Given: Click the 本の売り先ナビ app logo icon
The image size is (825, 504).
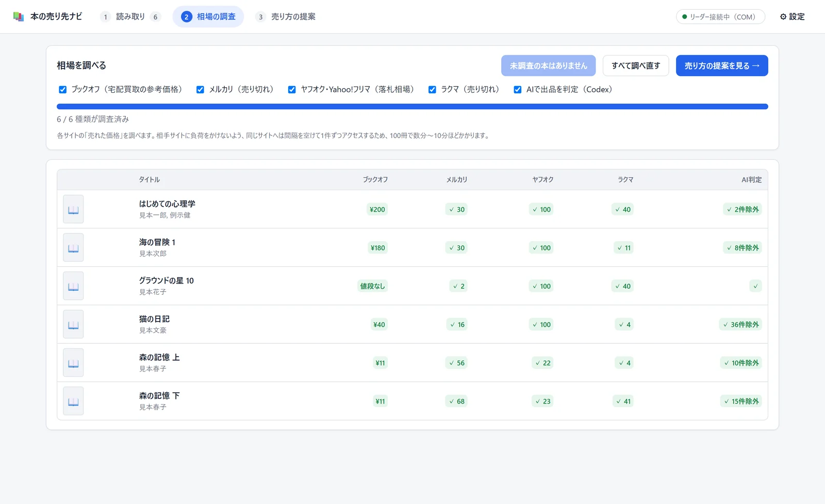Looking at the screenshot, I should click(x=19, y=16).
